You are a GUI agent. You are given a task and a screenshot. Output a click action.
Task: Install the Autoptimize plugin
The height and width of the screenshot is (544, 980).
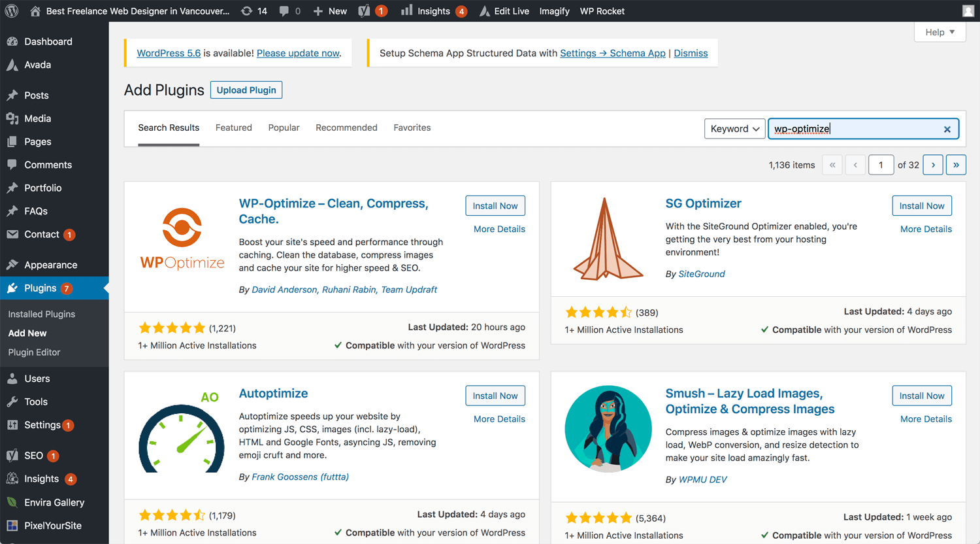point(495,396)
